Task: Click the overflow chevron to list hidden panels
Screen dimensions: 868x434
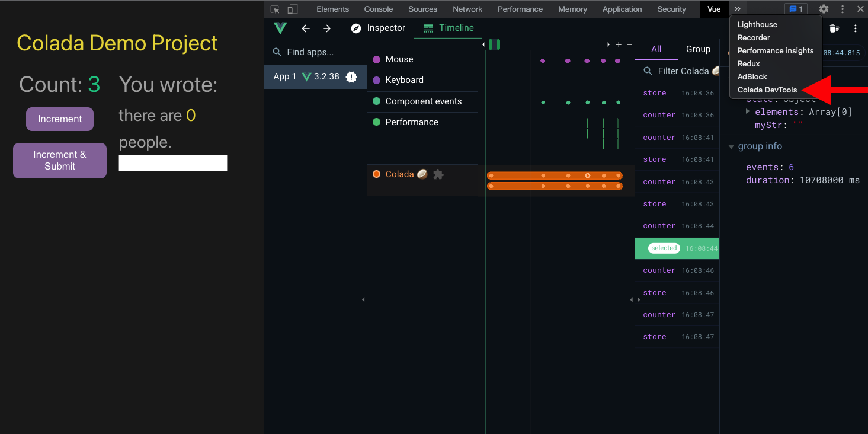Action: (x=738, y=9)
